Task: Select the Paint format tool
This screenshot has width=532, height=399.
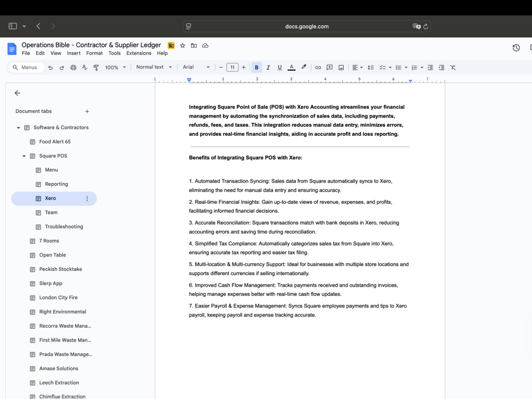Action: coord(96,68)
